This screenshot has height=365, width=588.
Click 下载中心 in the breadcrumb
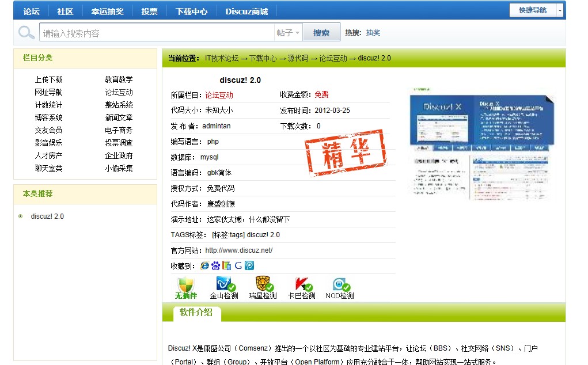263,58
